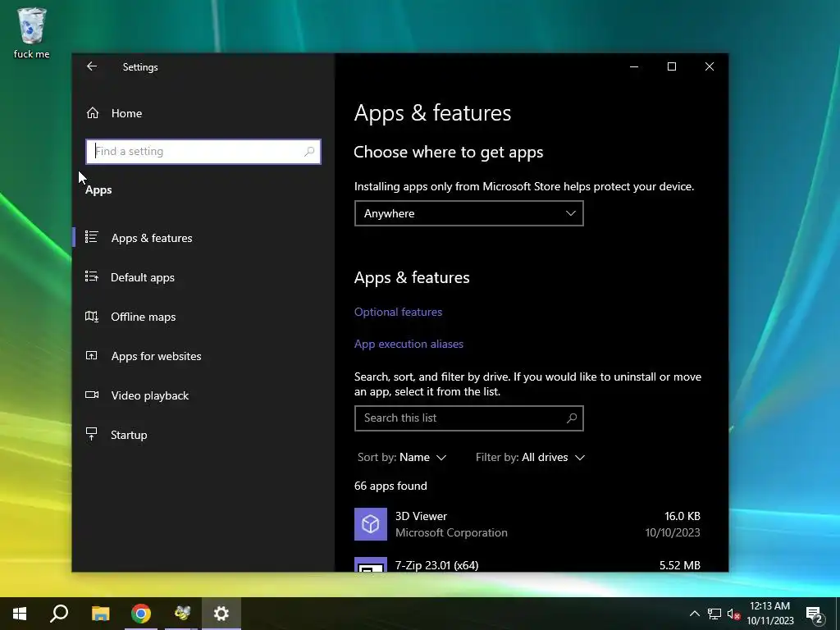Open the Optional features link
The height and width of the screenshot is (630, 840).
click(x=398, y=312)
